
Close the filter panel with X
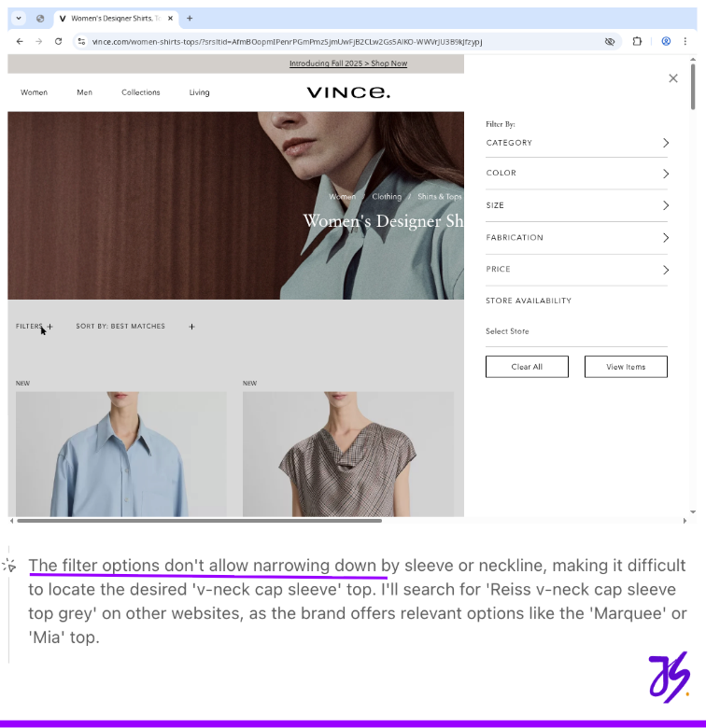pos(673,78)
